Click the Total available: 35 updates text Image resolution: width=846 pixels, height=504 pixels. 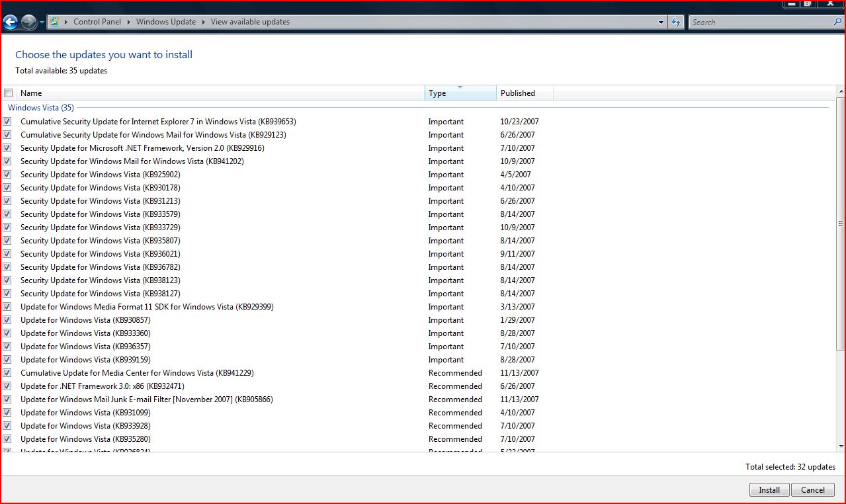click(61, 71)
